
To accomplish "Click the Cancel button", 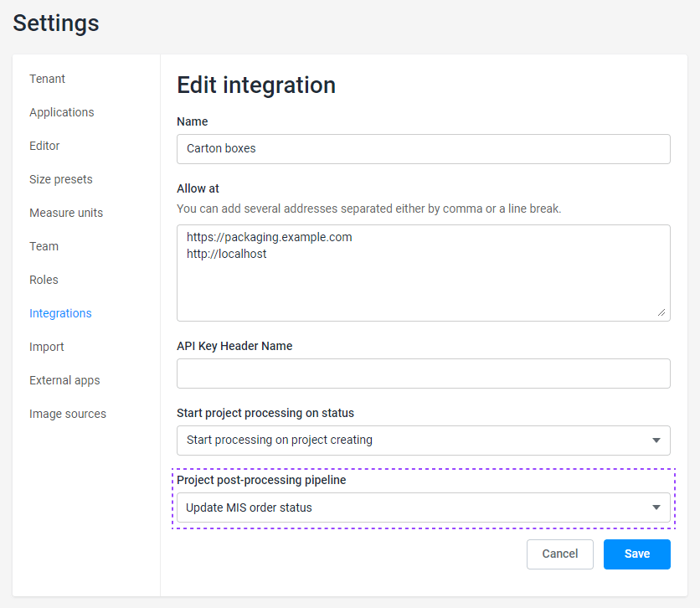I will coord(560,554).
